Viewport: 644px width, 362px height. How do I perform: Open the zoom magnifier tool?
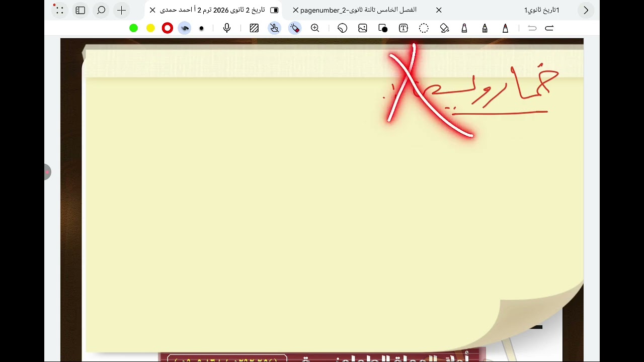click(x=315, y=28)
